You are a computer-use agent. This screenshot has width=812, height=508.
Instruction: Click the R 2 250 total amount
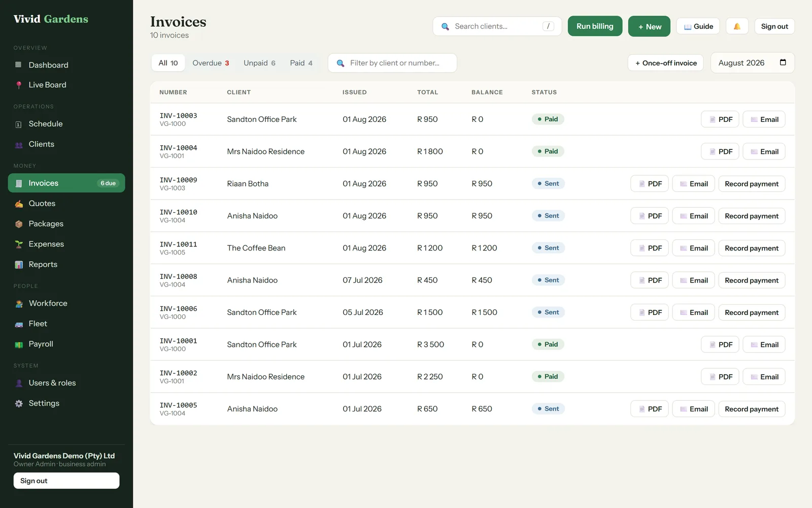click(430, 377)
